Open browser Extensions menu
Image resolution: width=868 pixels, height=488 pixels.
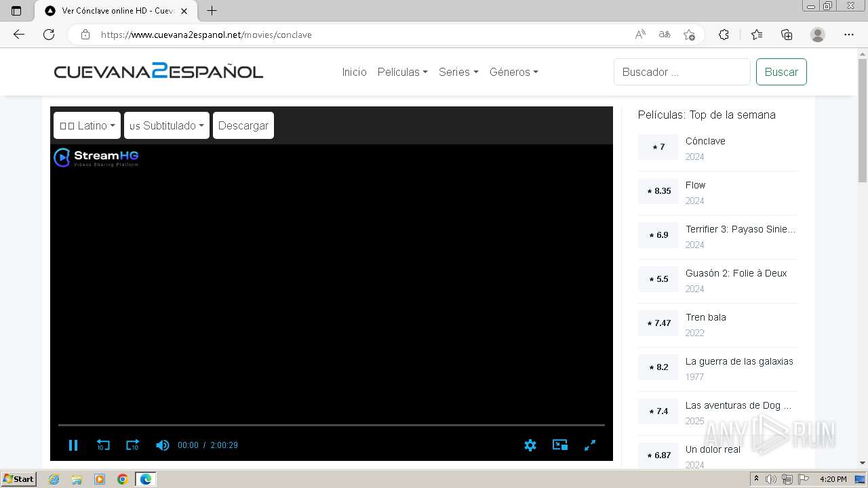[724, 35]
